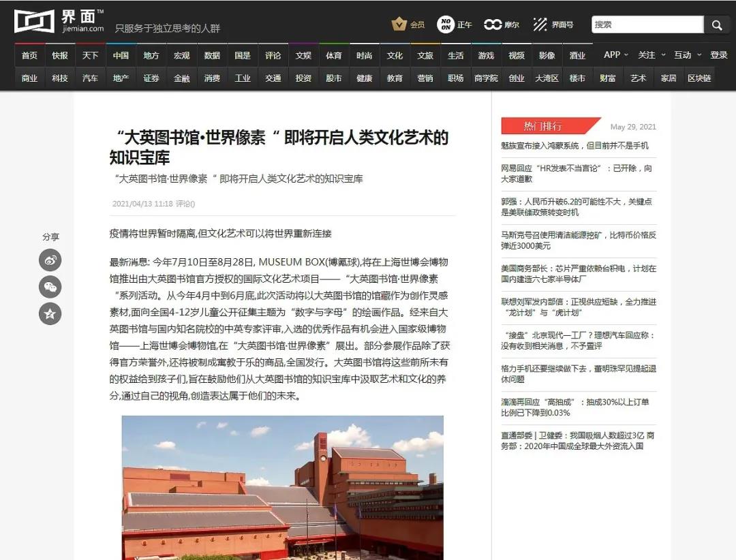Open the 文旅 nav item
Screen dimensions: 736x560
pos(425,55)
